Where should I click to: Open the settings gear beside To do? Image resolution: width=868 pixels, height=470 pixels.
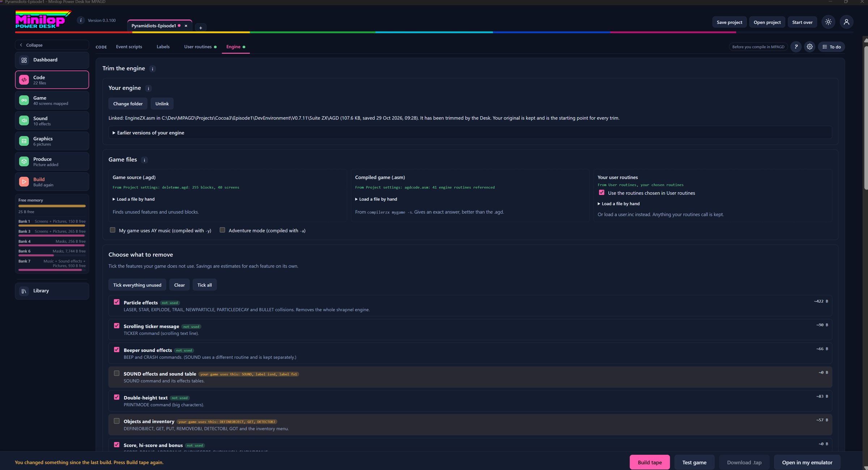809,47
